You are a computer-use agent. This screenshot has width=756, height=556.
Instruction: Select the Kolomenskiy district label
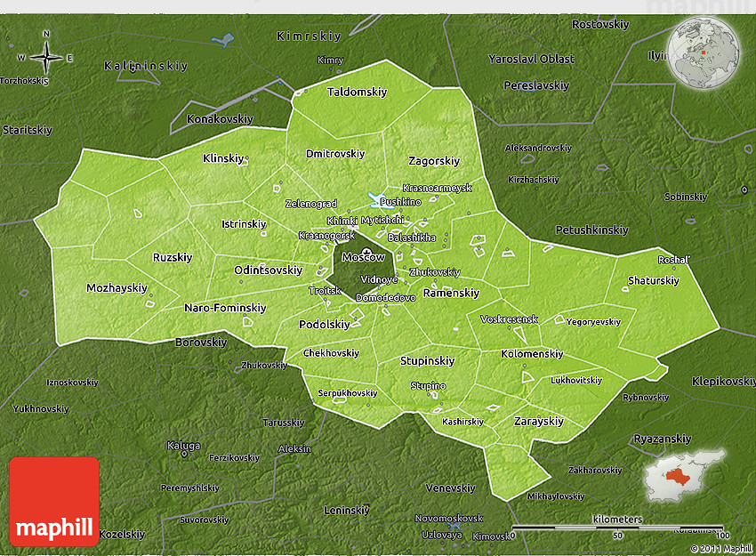pos(532,354)
